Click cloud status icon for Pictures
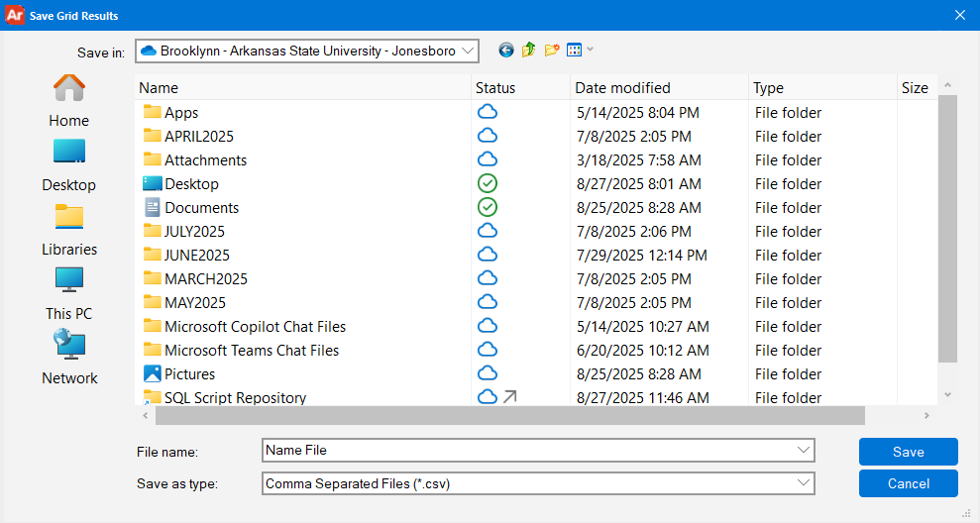The width and height of the screenshot is (980, 523). pyautogui.click(x=488, y=373)
